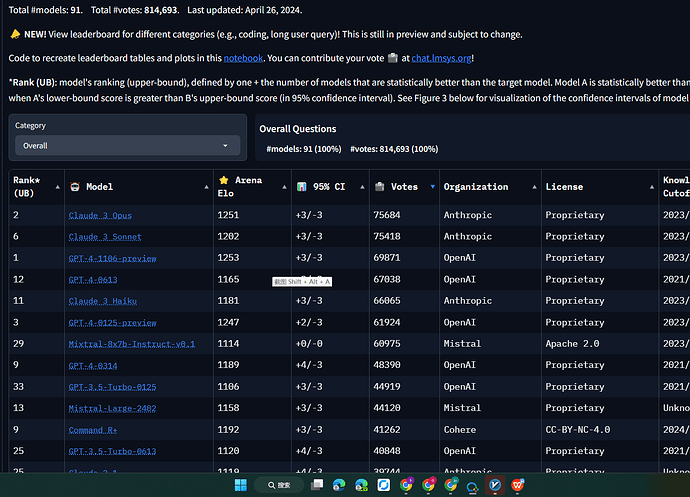The width and height of the screenshot is (690, 497).
Task: Open Chrome with the teal profile badge
Action: coord(451,485)
